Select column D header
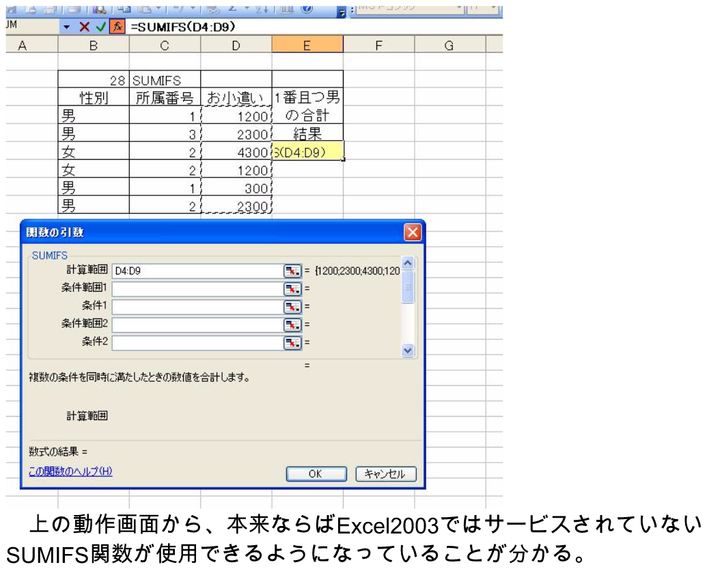 tap(236, 45)
